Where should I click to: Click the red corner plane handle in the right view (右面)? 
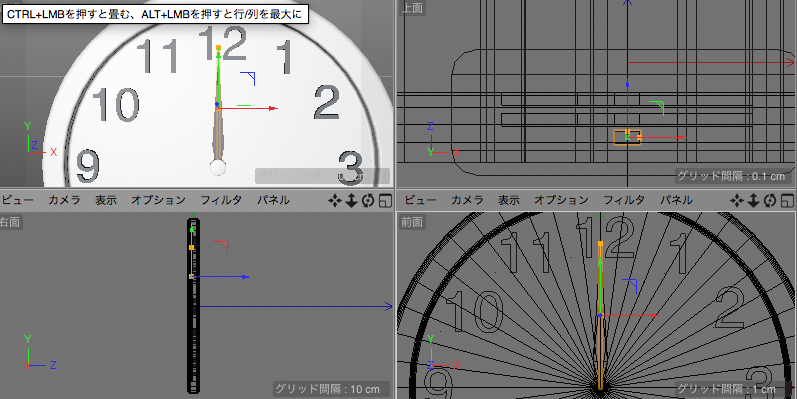point(221,247)
